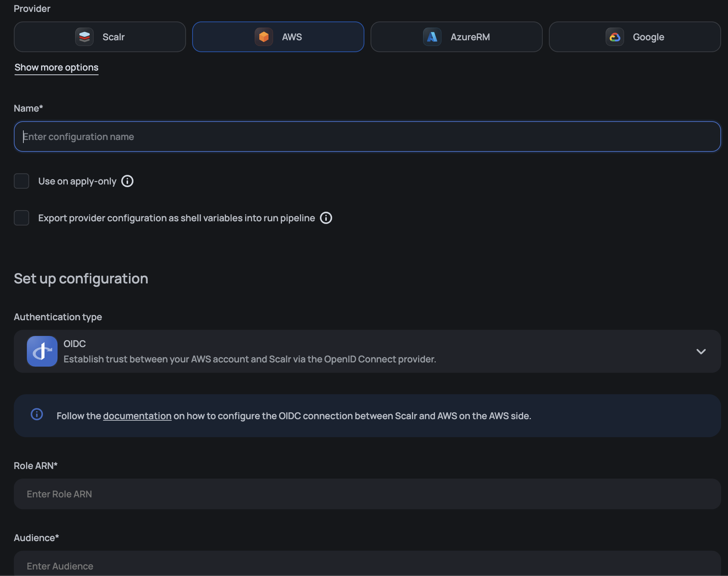This screenshot has height=576, width=728.
Task: Select the Scalr provider option
Action: point(100,37)
